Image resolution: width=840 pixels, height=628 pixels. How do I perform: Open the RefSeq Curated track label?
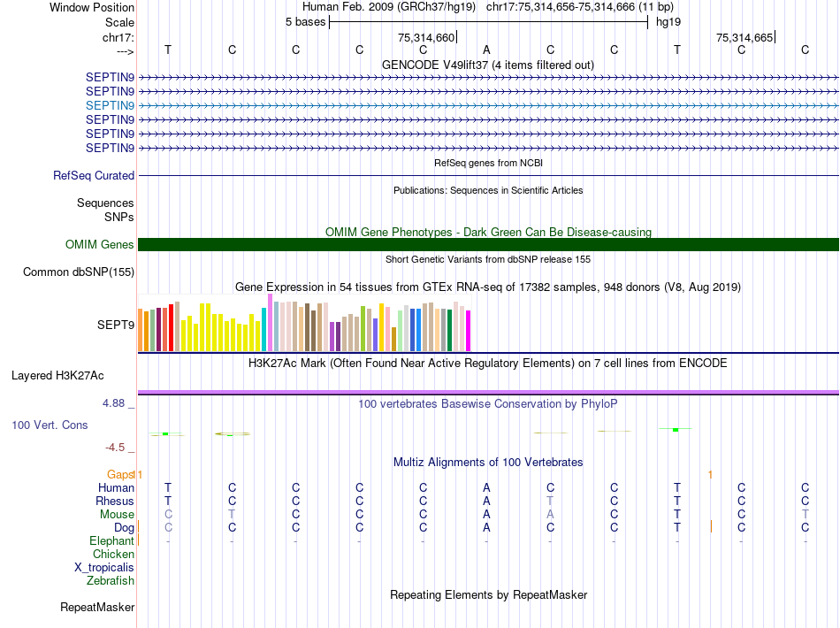[x=94, y=176]
